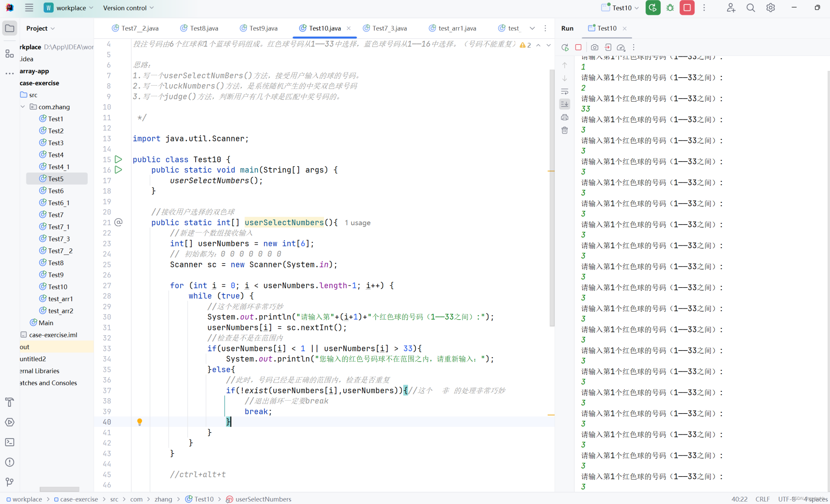Clear console with the trash icon
This screenshot has height=504, width=830.
(565, 130)
